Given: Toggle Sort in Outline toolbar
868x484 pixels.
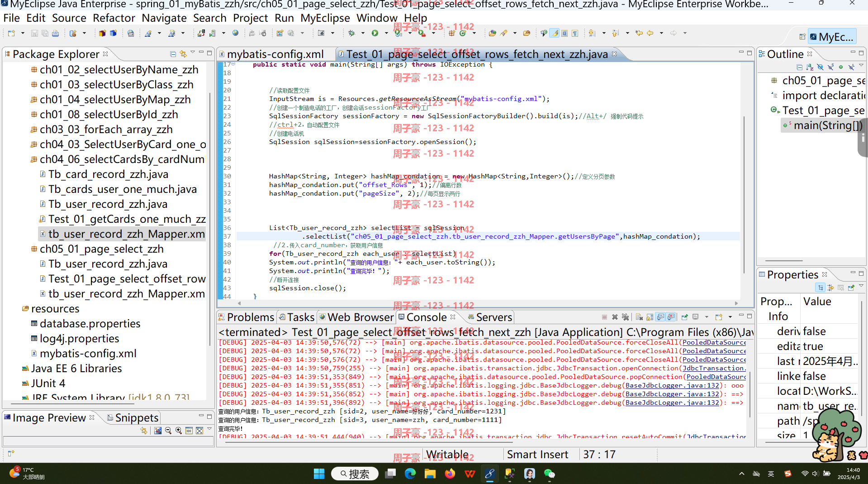Looking at the screenshot, I should point(810,67).
